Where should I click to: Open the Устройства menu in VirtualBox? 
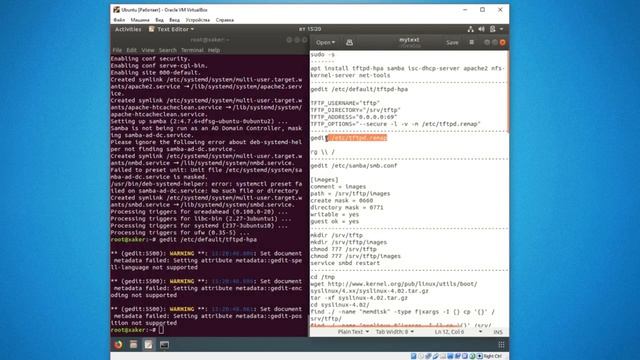198,20
